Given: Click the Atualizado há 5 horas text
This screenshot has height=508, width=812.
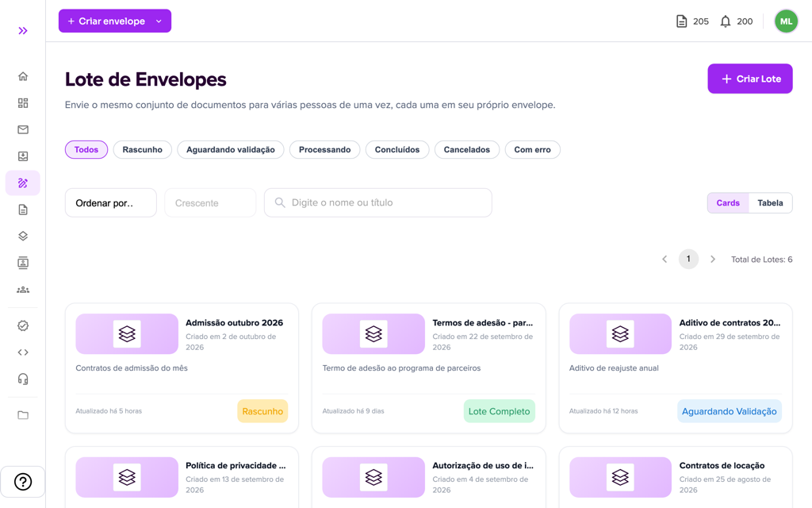Looking at the screenshot, I should tap(109, 411).
